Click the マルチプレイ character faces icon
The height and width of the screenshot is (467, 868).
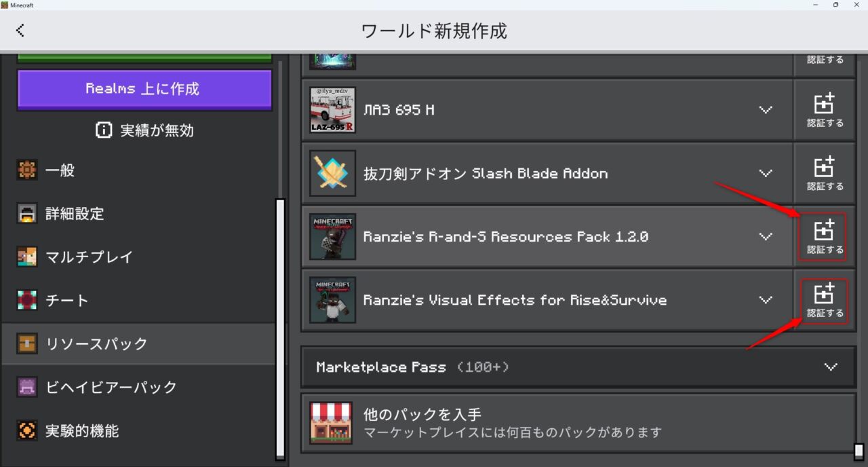point(27,257)
